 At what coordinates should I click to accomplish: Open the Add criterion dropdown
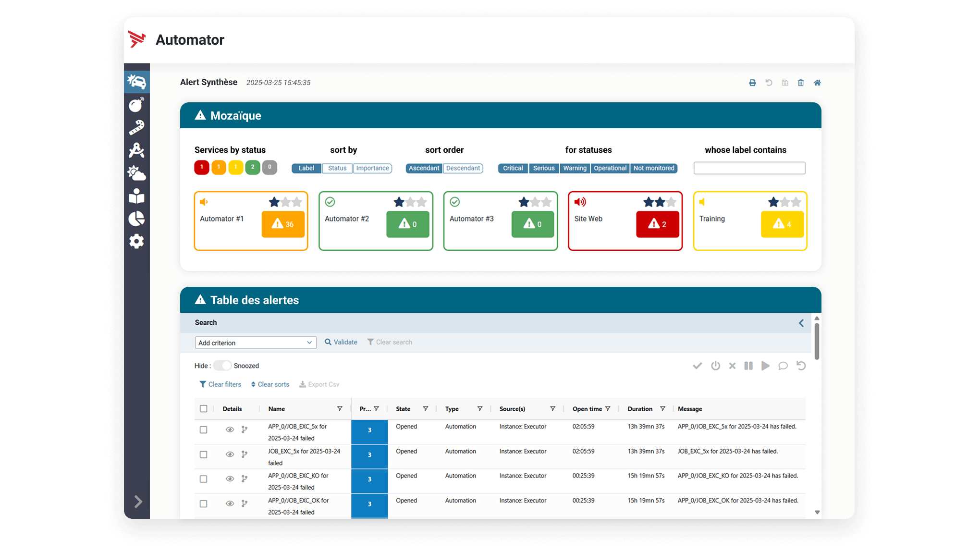coord(256,343)
